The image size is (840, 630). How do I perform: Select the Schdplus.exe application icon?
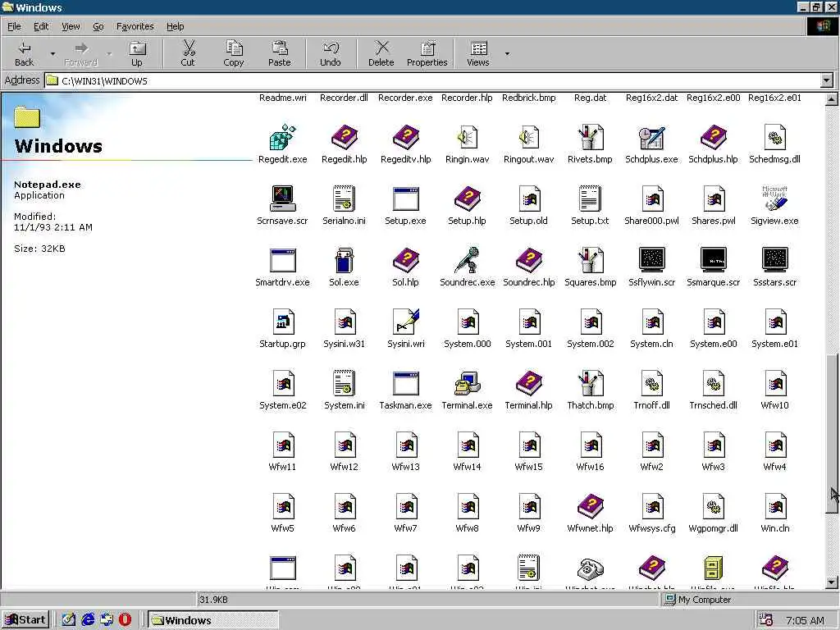pos(651,138)
